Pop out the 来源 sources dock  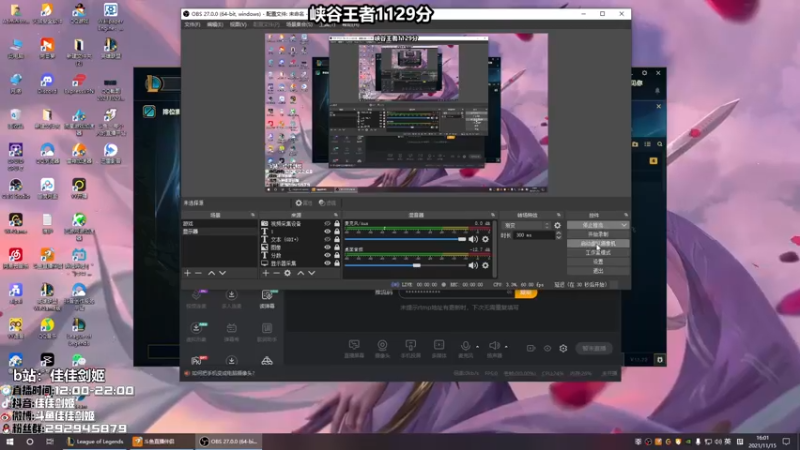coord(336,215)
